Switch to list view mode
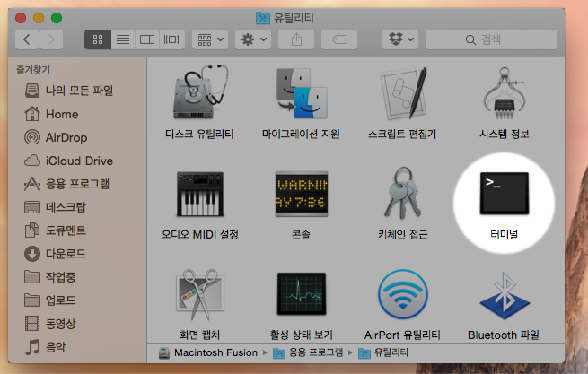Screen dimensions: 588x374 (x=123, y=39)
